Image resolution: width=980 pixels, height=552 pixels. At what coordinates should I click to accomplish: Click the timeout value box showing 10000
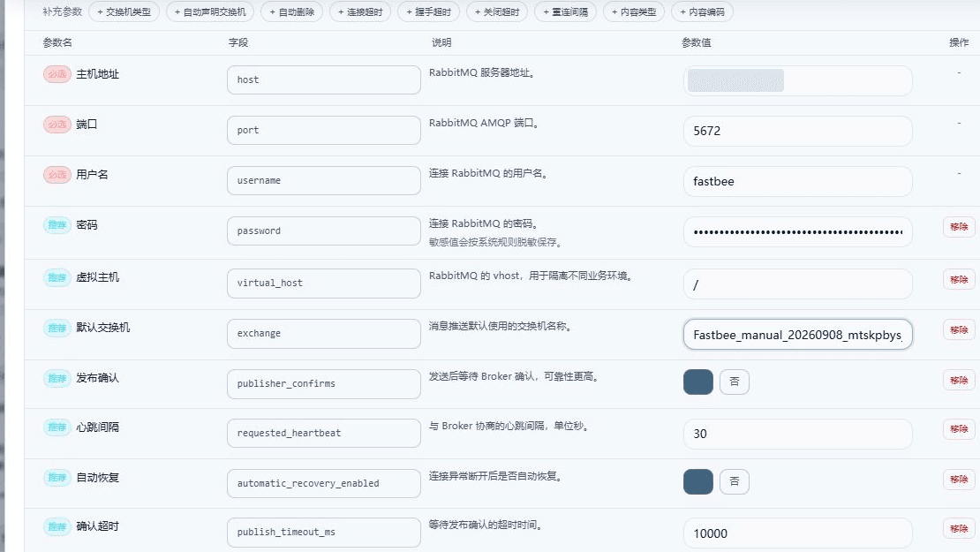tap(797, 533)
